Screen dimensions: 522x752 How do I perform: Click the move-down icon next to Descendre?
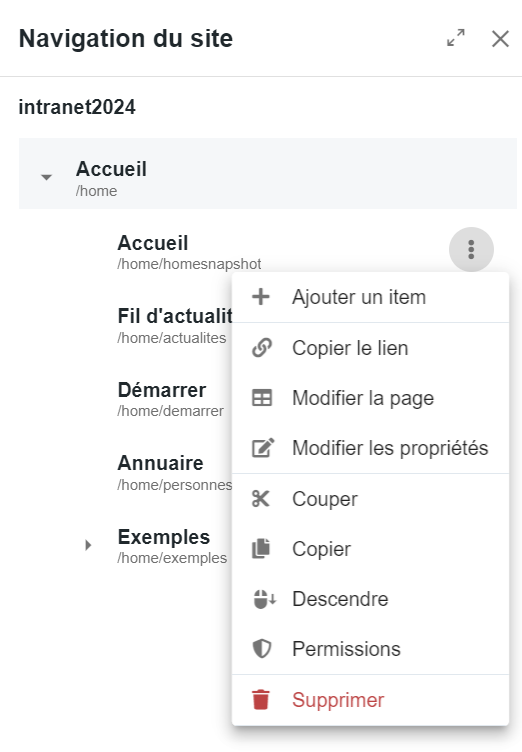click(x=264, y=599)
